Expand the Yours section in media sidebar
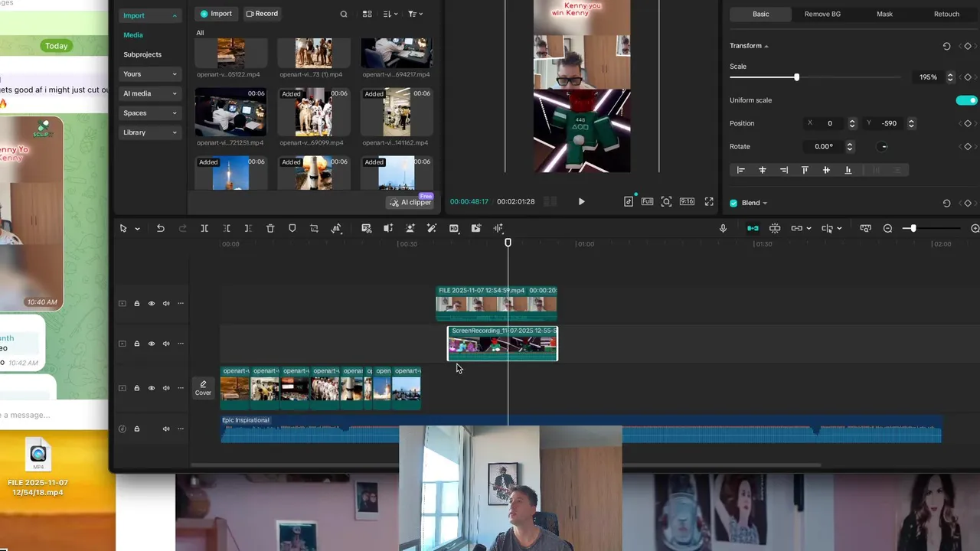 click(150, 74)
